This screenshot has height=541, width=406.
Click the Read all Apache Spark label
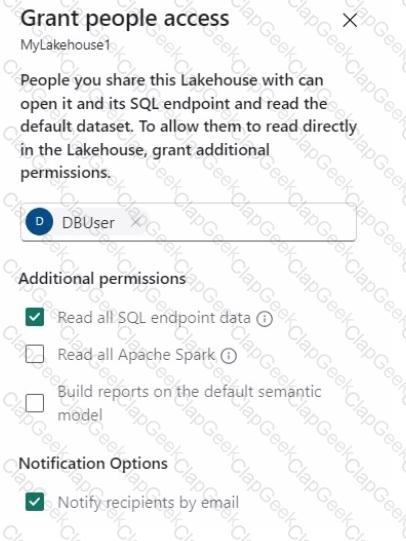pos(136,355)
